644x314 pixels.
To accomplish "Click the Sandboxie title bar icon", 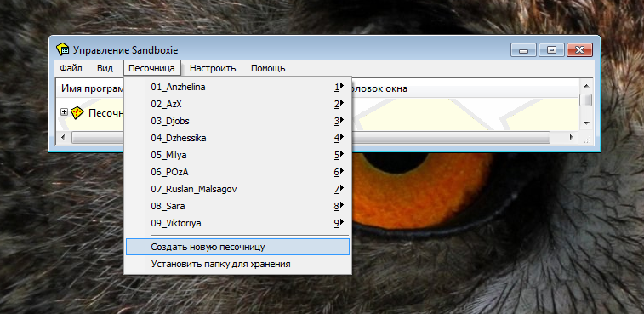I will [62, 49].
